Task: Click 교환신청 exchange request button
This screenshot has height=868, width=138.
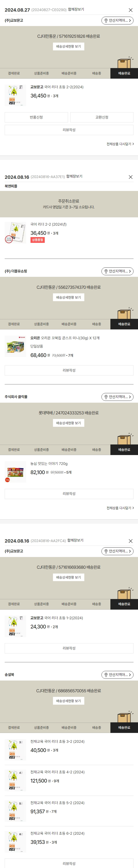Action: (x=102, y=117)
